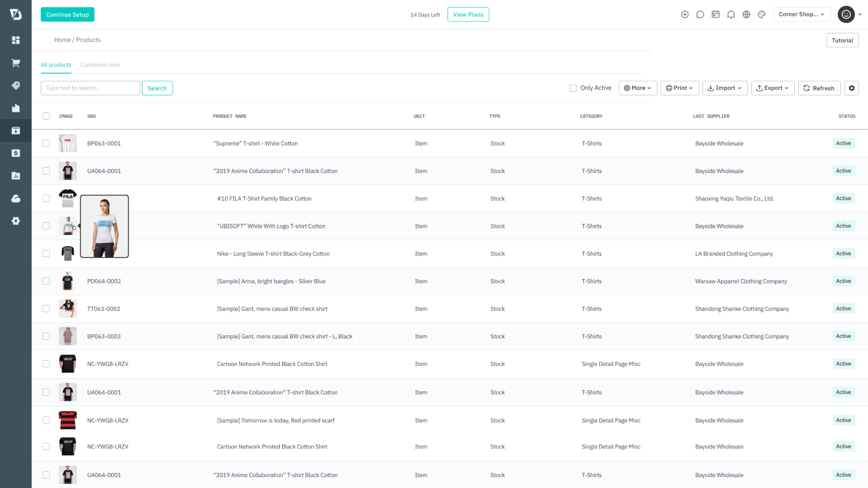
Task: Click the View Plans button
Action: click(x=468, y=15)
